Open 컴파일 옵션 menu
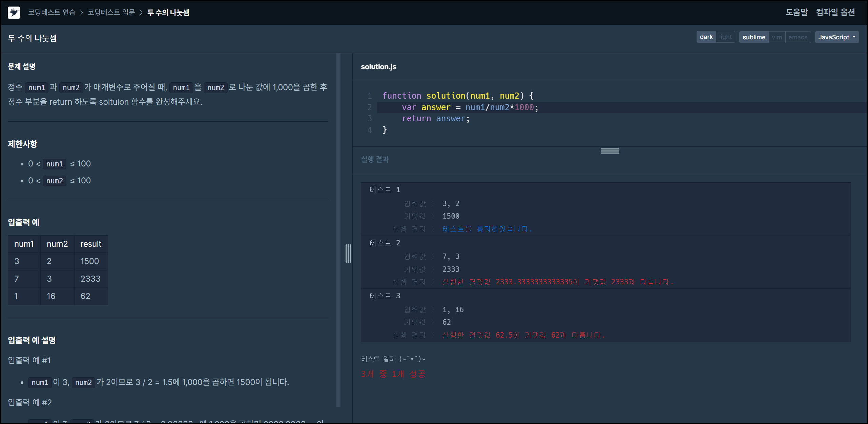Screen dimensions: 868x424 pos(835,12)
